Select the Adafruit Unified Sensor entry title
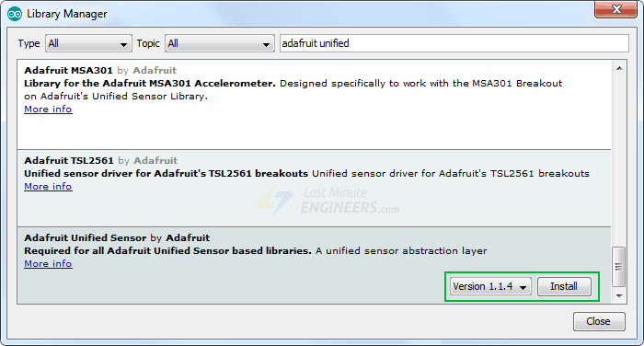The image size is (644, 346). (85, 238)
